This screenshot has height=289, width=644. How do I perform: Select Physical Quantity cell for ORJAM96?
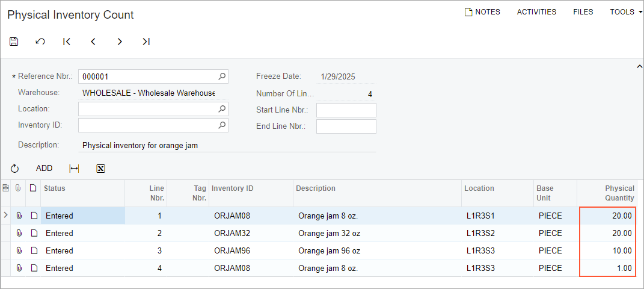click(x=606, y=251)
